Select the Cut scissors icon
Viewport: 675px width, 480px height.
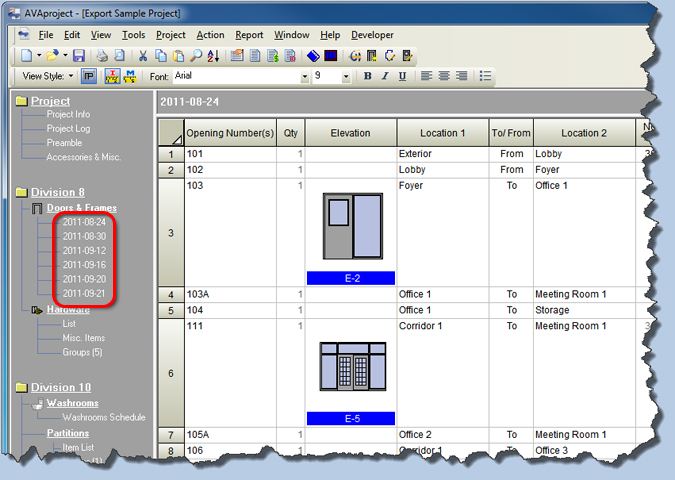(144, 56)
